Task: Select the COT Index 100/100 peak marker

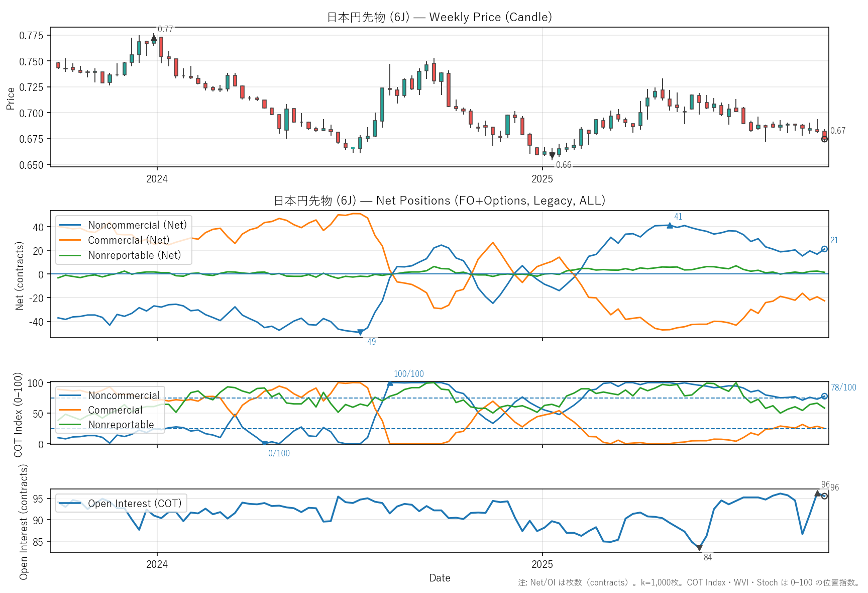Action: pos(390,383)
